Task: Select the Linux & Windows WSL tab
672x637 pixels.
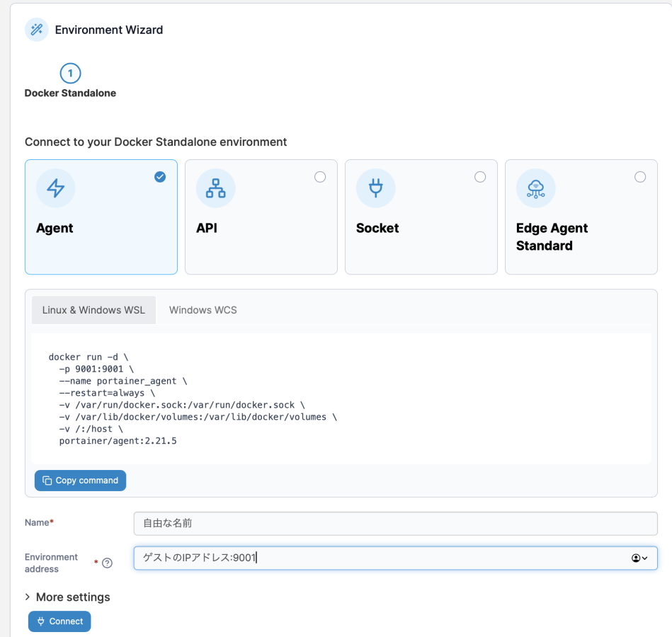Action: pyautogui.click(x=93, y=310)
